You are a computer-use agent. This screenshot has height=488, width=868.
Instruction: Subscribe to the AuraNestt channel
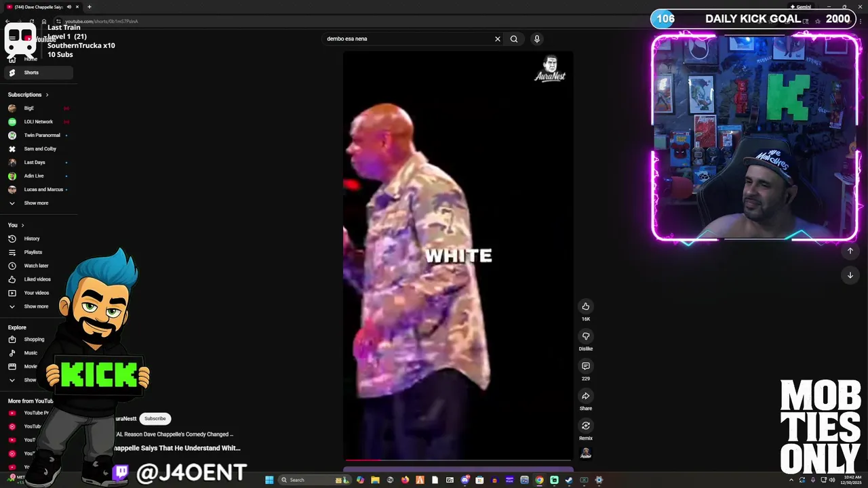[155, 419]
